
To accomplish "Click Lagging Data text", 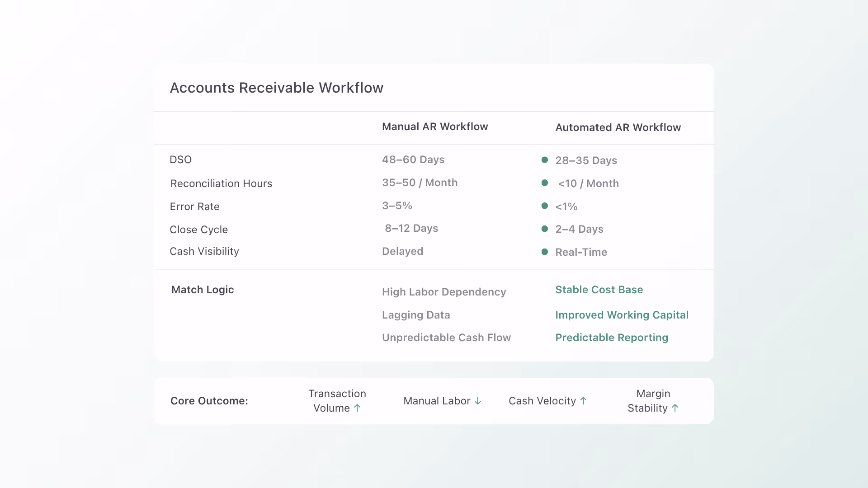I will 416,315.
